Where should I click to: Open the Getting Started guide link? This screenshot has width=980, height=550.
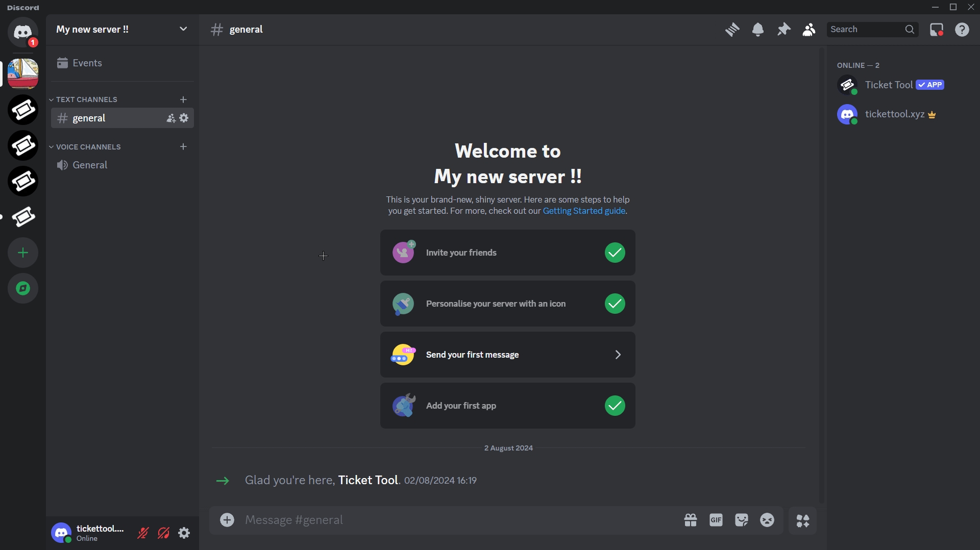[584, 211]
